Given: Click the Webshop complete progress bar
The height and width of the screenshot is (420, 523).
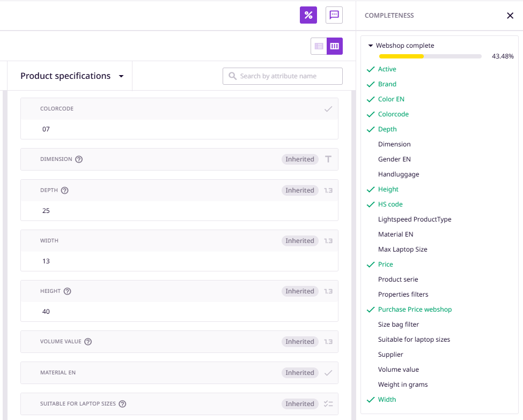Looking at the screenshot, I should point(430,56).
